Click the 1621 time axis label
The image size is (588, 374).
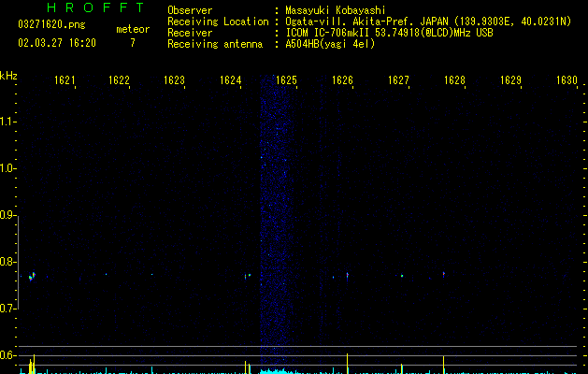[x=65, y=80]
